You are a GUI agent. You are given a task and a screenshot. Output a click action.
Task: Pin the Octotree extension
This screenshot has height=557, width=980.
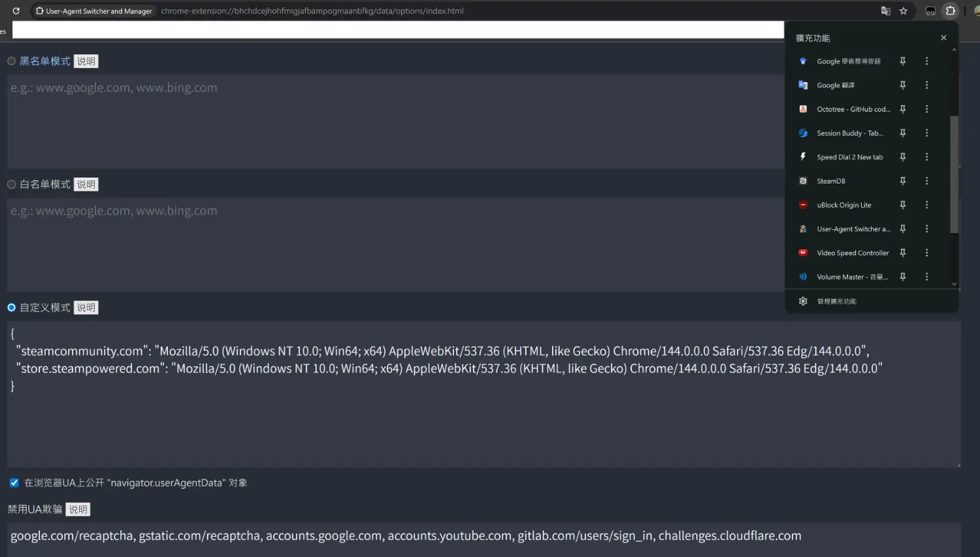point(902,109)
